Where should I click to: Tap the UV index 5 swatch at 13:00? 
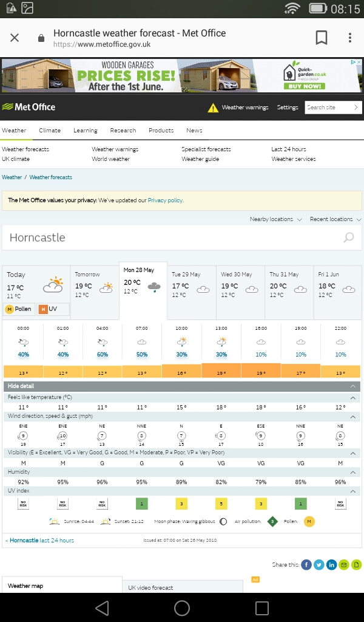(221, 504)
